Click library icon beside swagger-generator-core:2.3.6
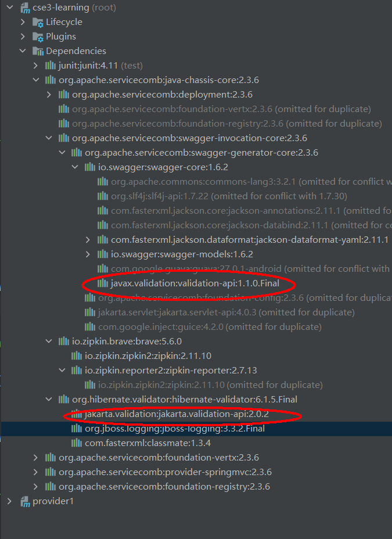 [x=77, y=152]
